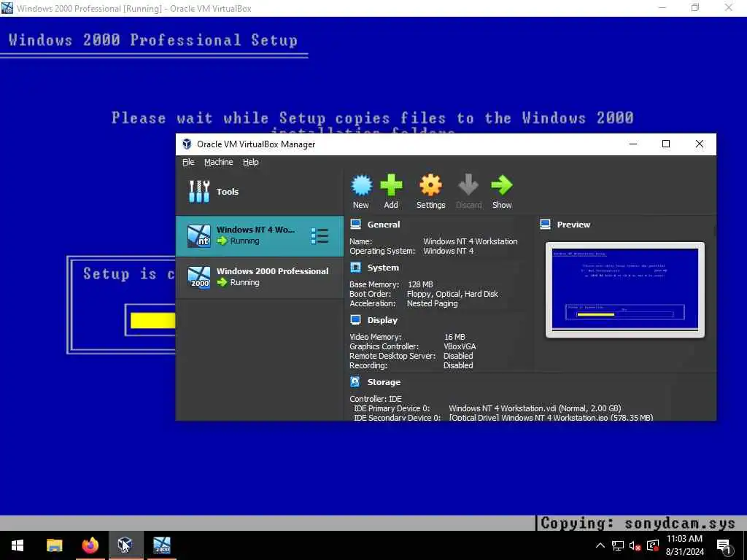Click the VirtualBox Manager taskbar icon

coord(125,545)
